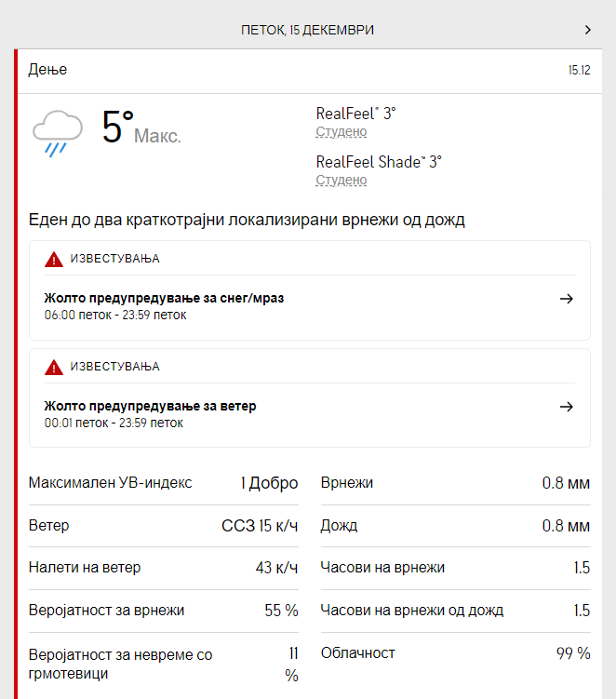The height and width of the screenshot is (699, 616).
Task: Click the ИЗВЕСТУВАЊА heading in second alert
Action: pos(115,367)
